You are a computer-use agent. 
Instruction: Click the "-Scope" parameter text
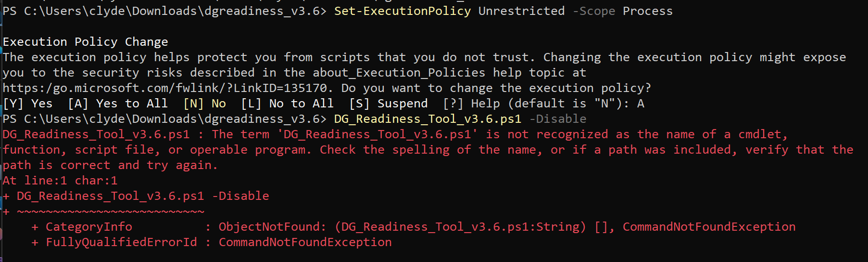point(593,11)
